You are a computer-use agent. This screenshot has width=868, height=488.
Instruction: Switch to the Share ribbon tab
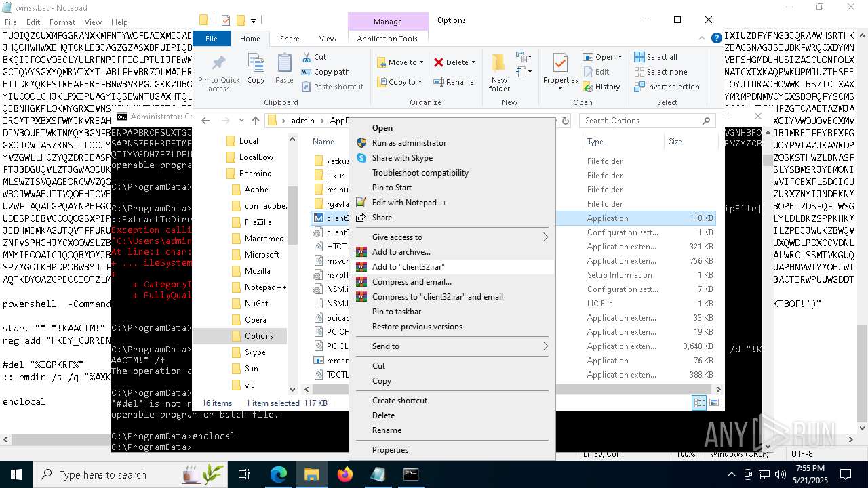point(290,39)
